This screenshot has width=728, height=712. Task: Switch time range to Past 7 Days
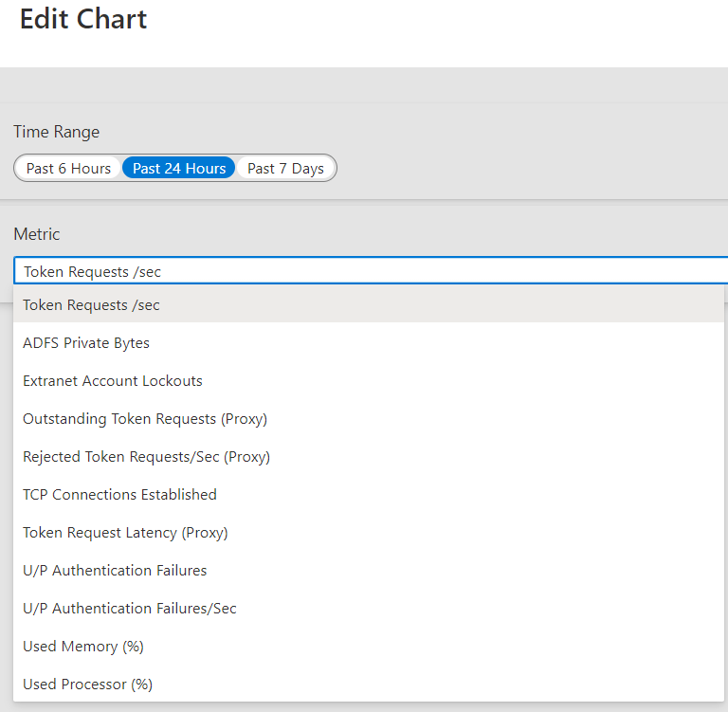285,169
